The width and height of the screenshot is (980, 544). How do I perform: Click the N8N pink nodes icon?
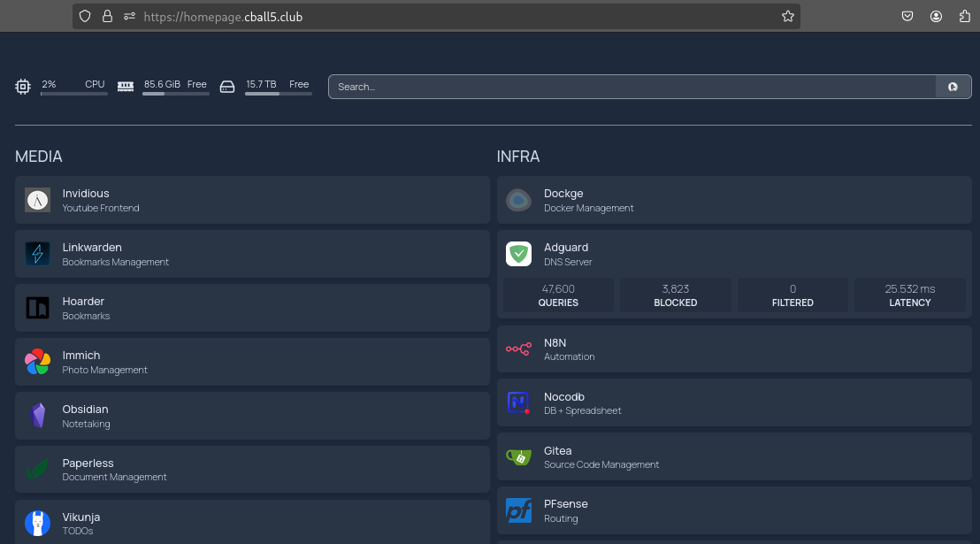point(519,349)
